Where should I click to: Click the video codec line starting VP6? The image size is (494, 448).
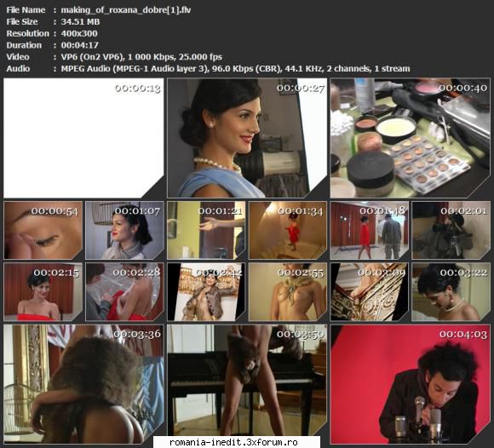click(141, 57)
